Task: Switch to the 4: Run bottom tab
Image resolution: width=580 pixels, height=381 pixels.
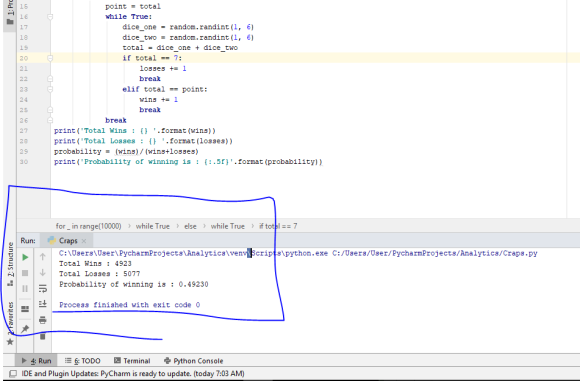Action: coord(36,361)
